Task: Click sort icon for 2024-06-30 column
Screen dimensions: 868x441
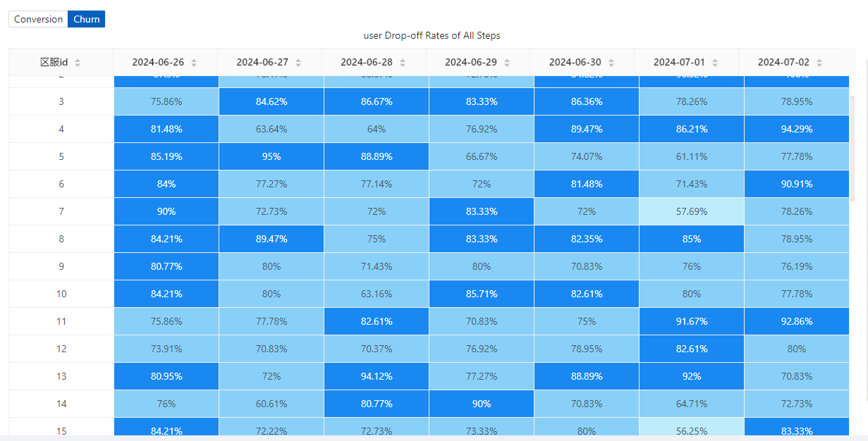Action: (x=611, y=63)
